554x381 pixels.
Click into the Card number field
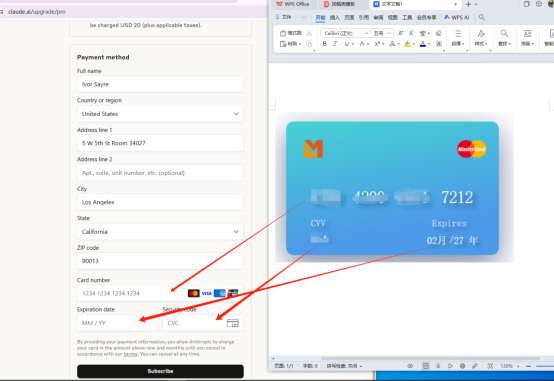coord(131,293)
